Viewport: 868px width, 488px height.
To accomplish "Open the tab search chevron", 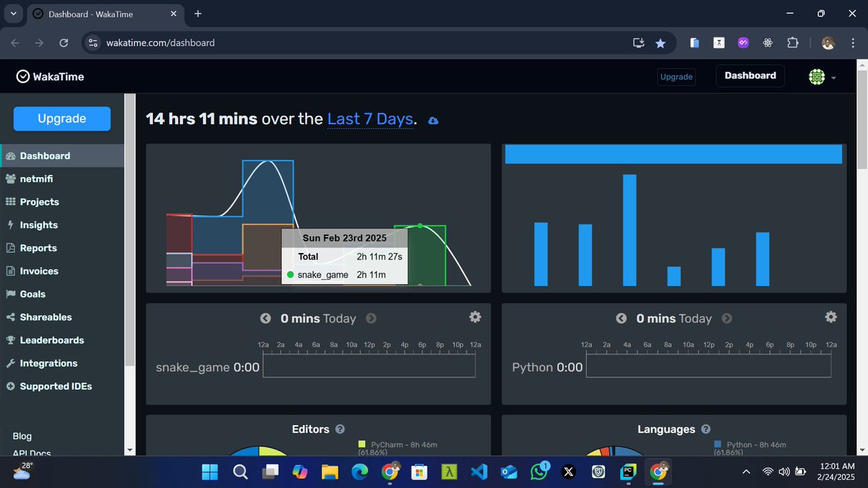I will [13, 13].
